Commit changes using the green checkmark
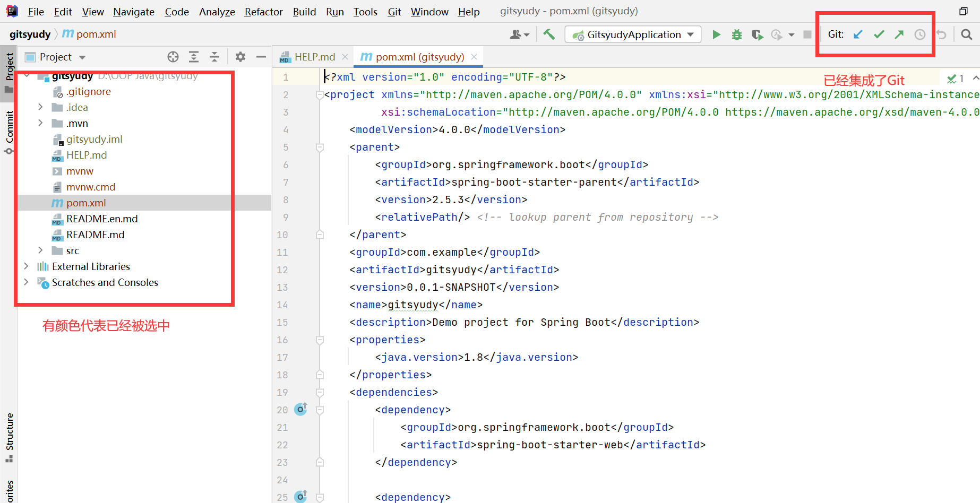Screen dimensions: 980x503 pos(879,34)
